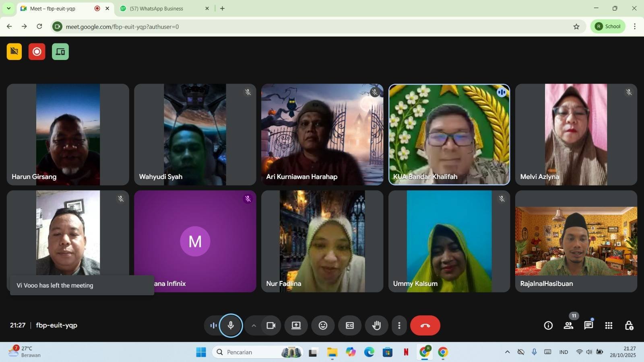The width and height of the screenshot is (644, 362).
Task: Open the activities grid icon
Action: 609,325
